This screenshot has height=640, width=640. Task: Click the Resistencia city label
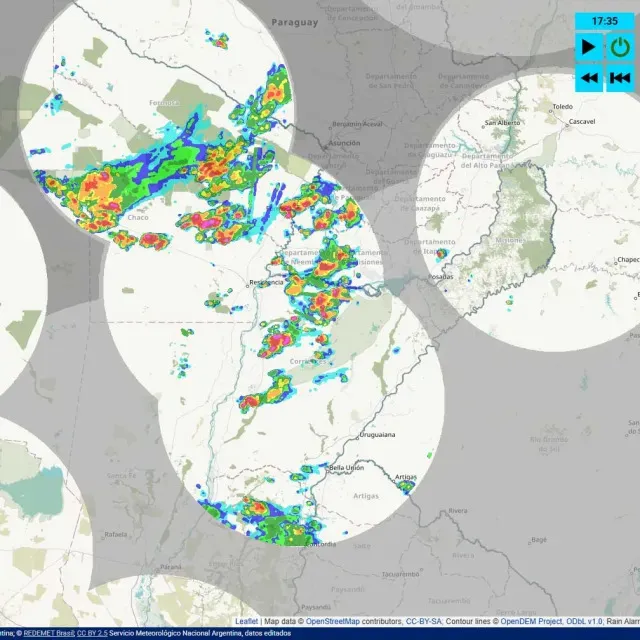(x=266, y=282)
